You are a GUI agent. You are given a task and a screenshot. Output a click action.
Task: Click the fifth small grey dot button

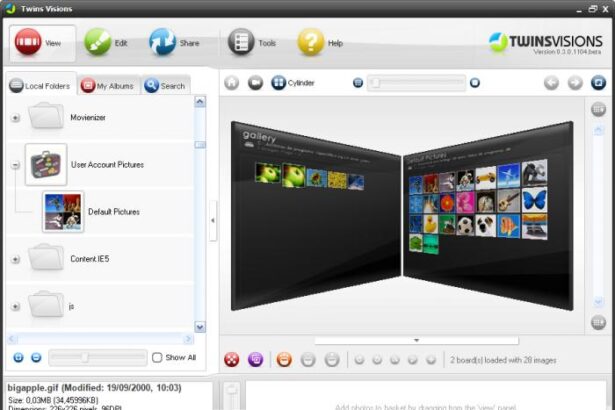coord(431,360)
